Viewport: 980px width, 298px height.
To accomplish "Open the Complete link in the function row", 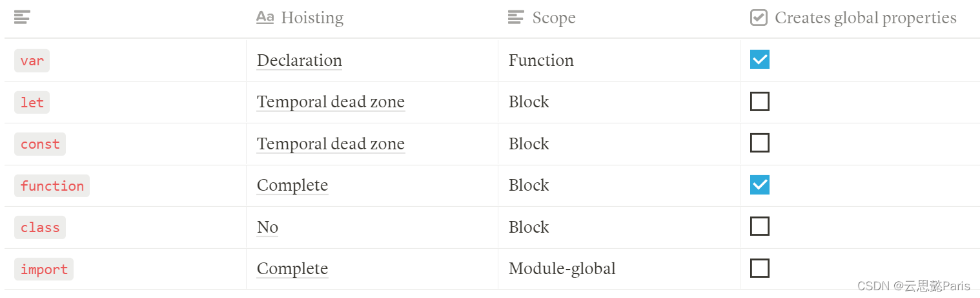I will coord(292,185).
